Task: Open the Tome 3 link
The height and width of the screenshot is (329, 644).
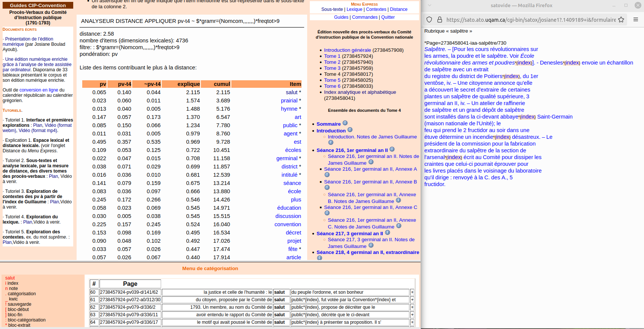Action: pyautogui.click(x=332, y=68)
